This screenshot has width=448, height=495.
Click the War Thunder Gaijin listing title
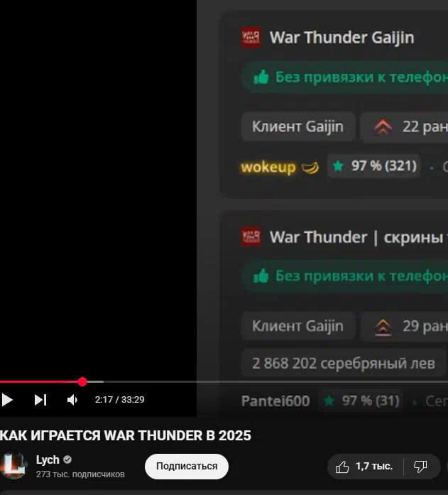[342, 38]
